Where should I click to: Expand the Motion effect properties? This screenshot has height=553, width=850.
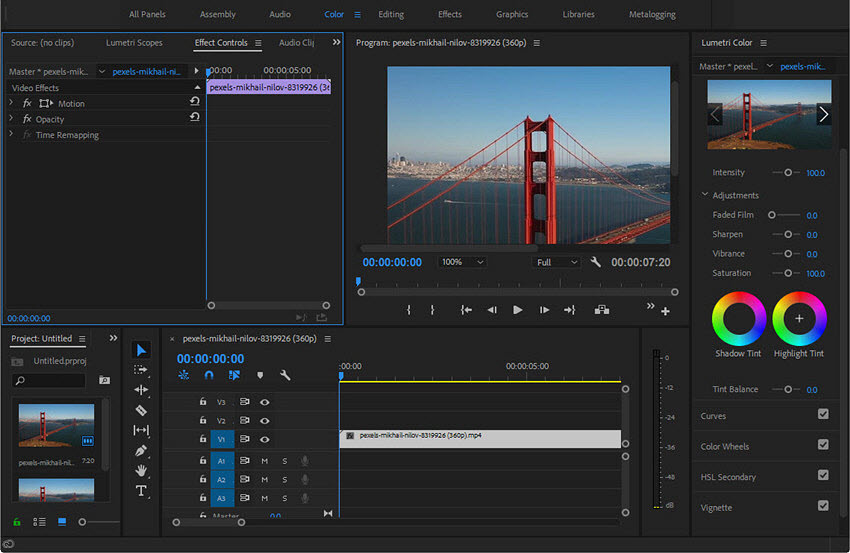click(x=11, y=102)
